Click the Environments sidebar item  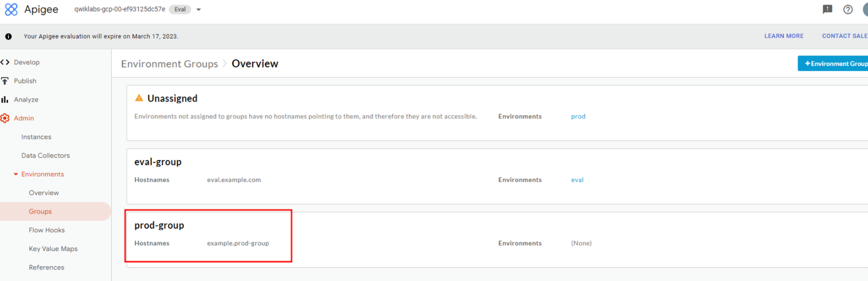click(43, 175)
